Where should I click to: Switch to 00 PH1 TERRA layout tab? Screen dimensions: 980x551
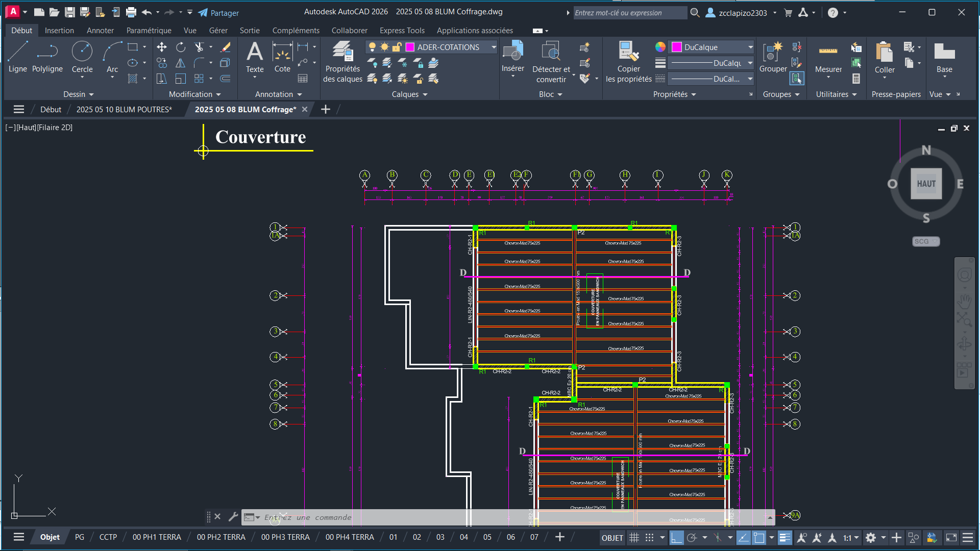[157, 537]
